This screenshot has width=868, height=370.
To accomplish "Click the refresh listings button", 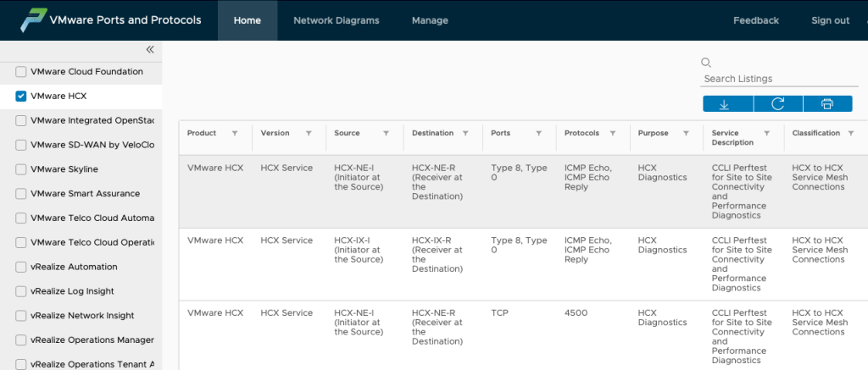I will [777, 103].
